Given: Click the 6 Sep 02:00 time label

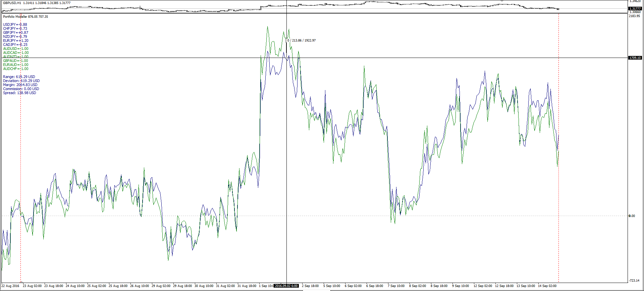Looking at the screenshot, I should [353, 286].
